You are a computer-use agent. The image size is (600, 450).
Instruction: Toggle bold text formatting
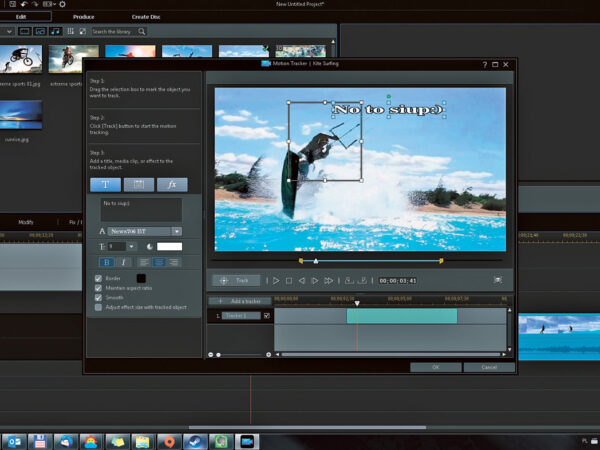point(106,262)
